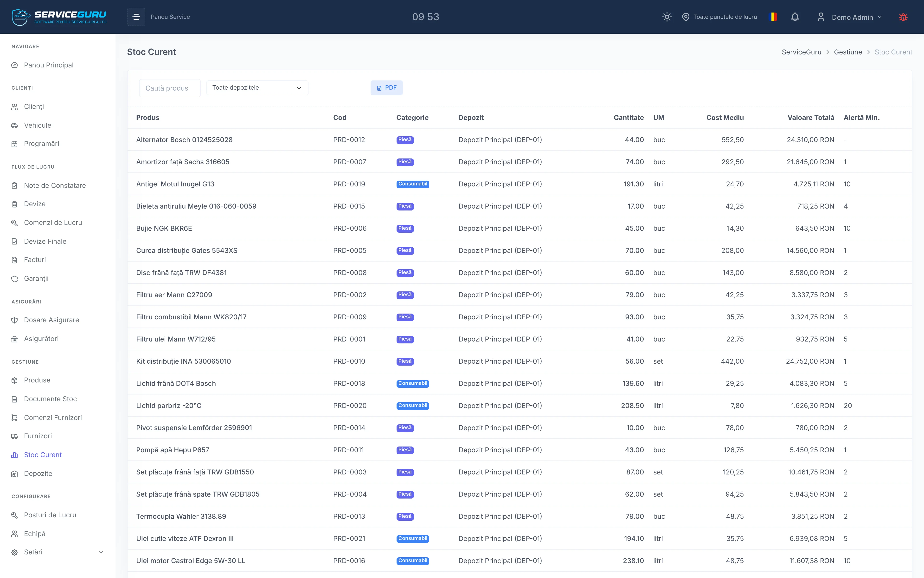The image size is (924, 578).
Task: Click the Devize Finale file icon
Action: (14, 241)
